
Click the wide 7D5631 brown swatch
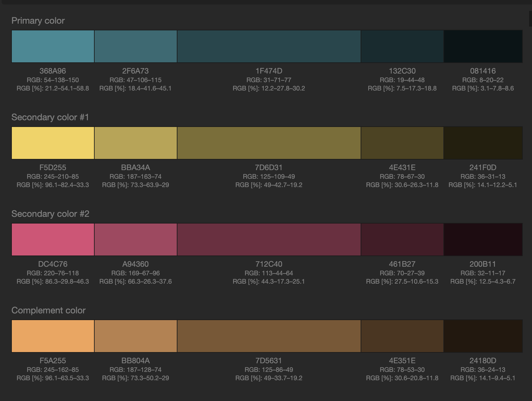[269, 336]
